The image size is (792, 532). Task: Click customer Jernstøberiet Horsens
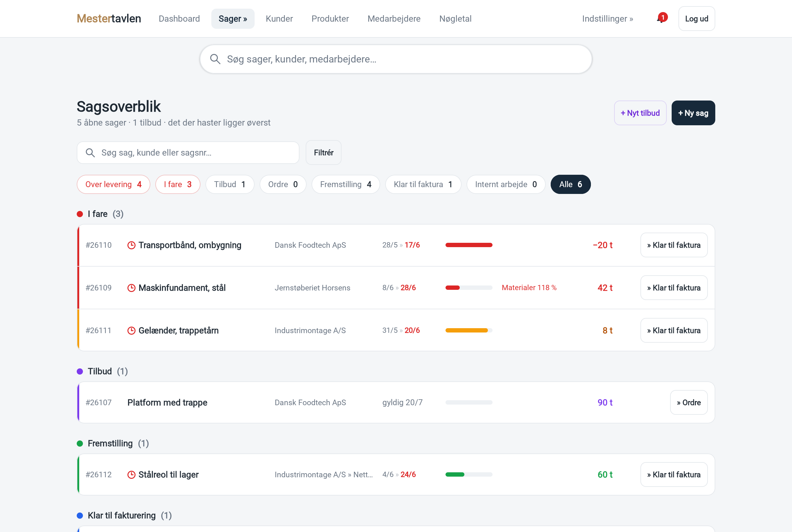click(312, 288)
